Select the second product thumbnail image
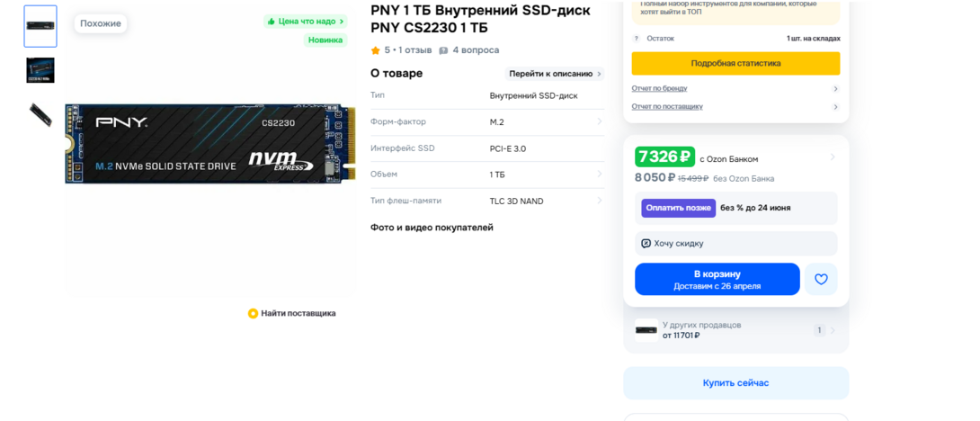Viewport: 980px width, 421px height. (40, 70)
